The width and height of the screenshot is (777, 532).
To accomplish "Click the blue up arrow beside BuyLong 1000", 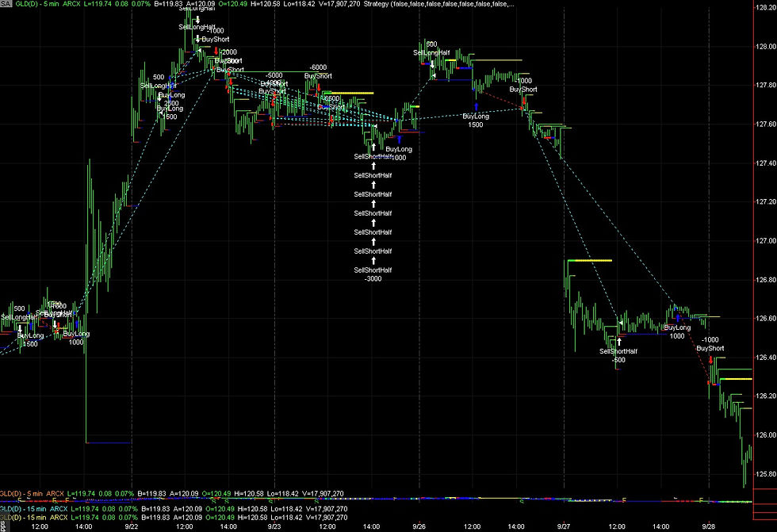I will (x=678, y=320).
